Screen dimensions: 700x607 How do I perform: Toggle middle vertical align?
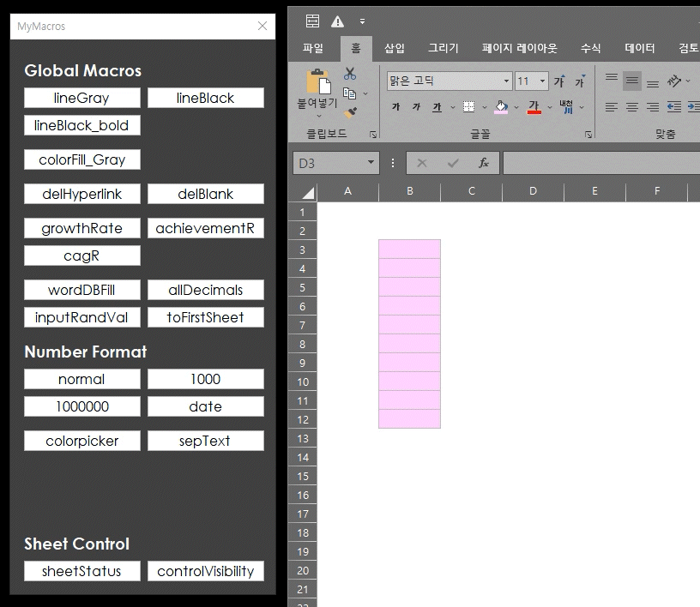pos(632,81)
